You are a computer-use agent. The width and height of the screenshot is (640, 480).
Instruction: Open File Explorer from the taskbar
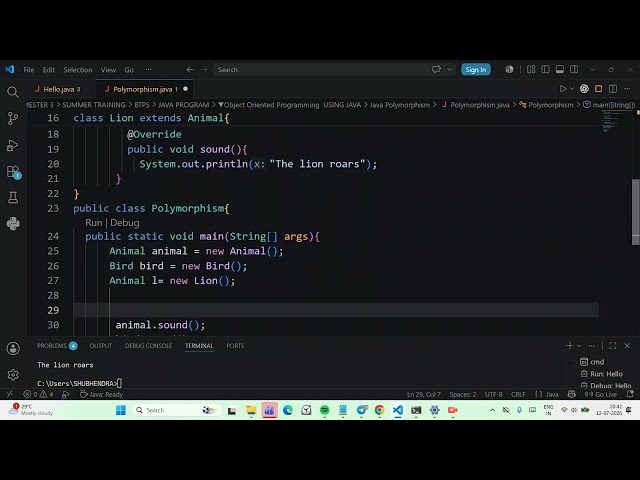(251, 410)
